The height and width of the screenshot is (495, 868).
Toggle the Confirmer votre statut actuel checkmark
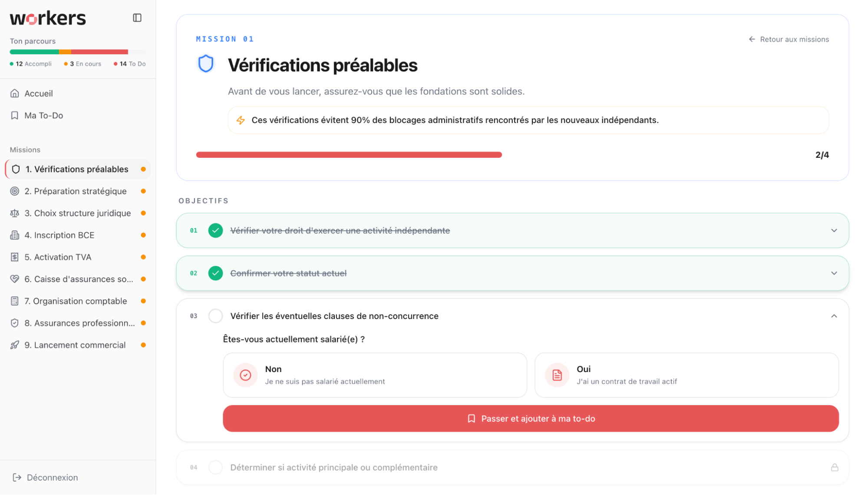pos(215,273)
